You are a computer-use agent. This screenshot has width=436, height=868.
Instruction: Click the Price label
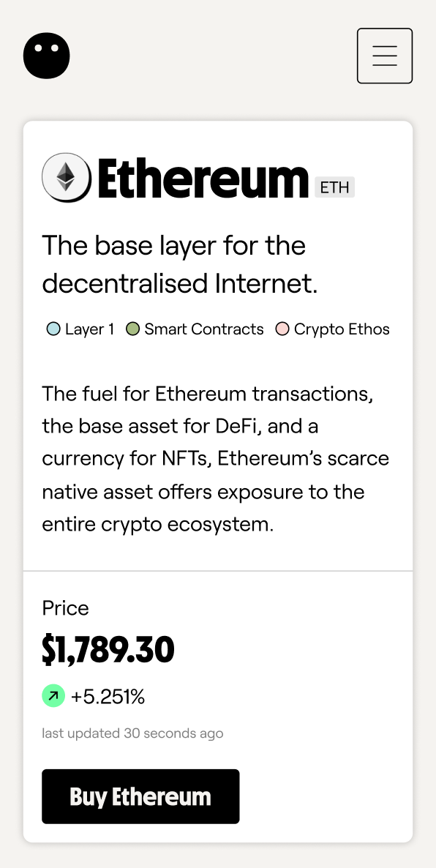65,608
